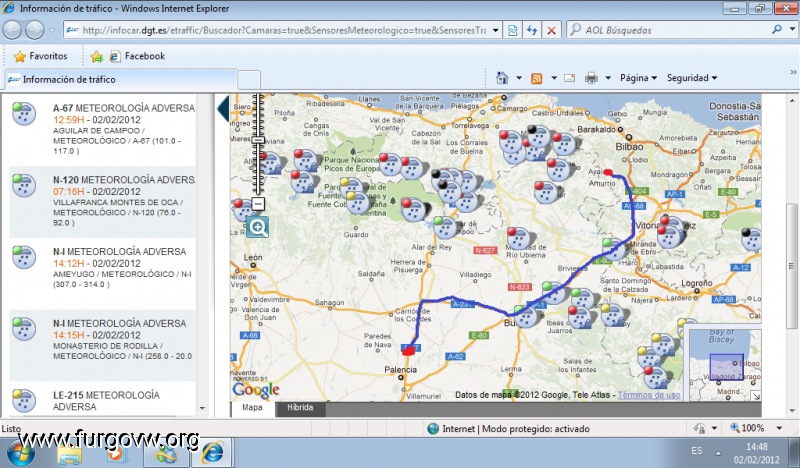800x468 pixels.
Task: Click the weather marker beside the Burgos label
Action: 526,316
